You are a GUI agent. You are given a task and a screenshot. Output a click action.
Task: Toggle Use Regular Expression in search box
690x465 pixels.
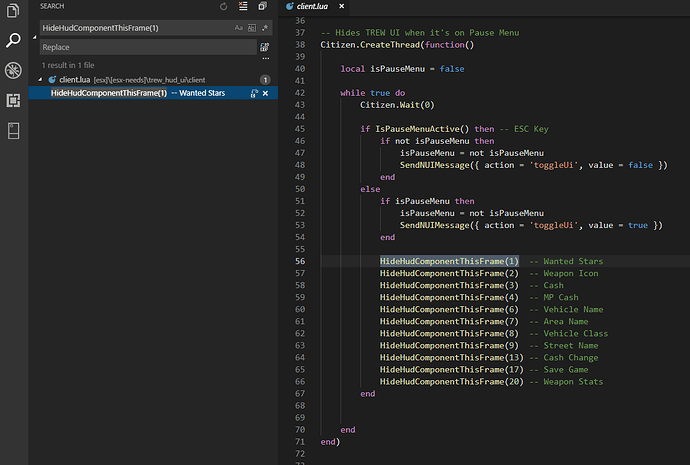264,28
